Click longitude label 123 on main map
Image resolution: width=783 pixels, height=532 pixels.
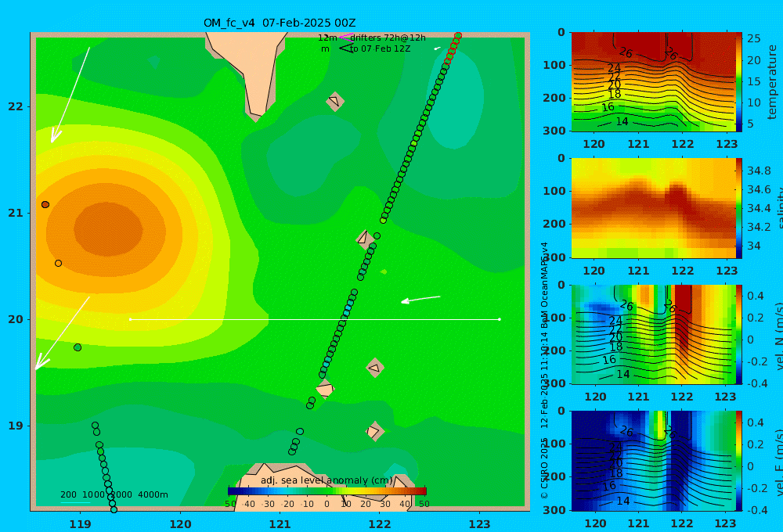coord(480,524)
